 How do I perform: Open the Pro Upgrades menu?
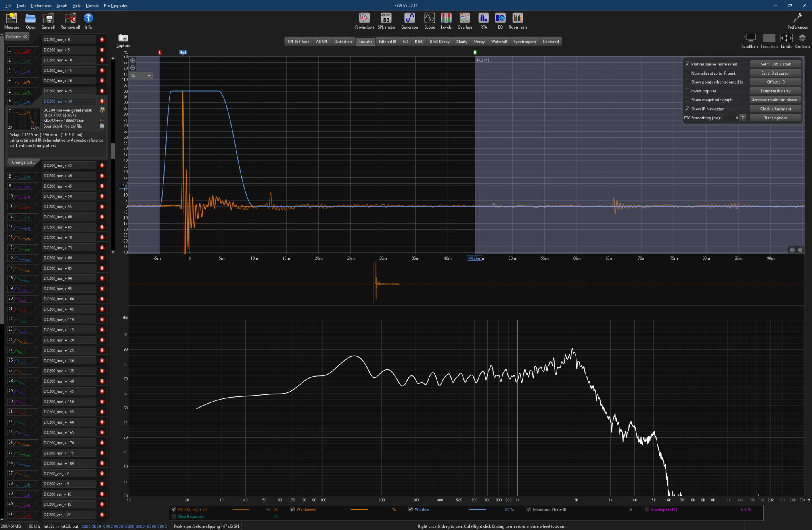coord(116,6)
